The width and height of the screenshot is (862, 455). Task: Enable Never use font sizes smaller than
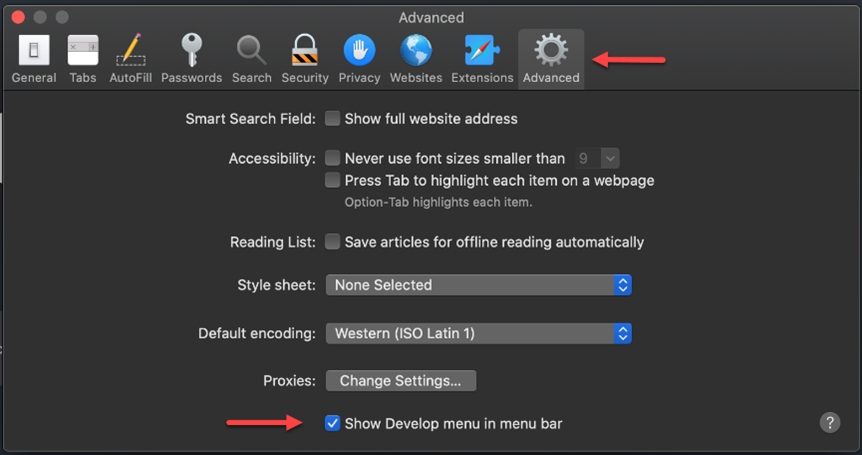(x=333, y=158)
